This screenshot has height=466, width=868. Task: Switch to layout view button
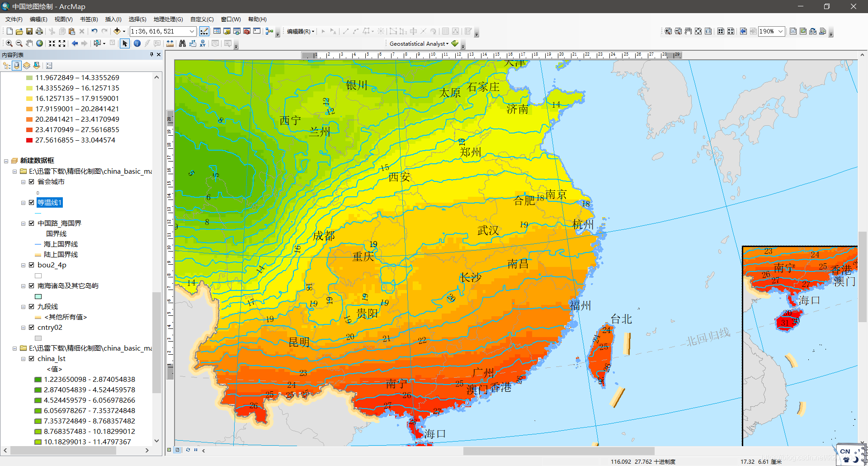(178, 450)
